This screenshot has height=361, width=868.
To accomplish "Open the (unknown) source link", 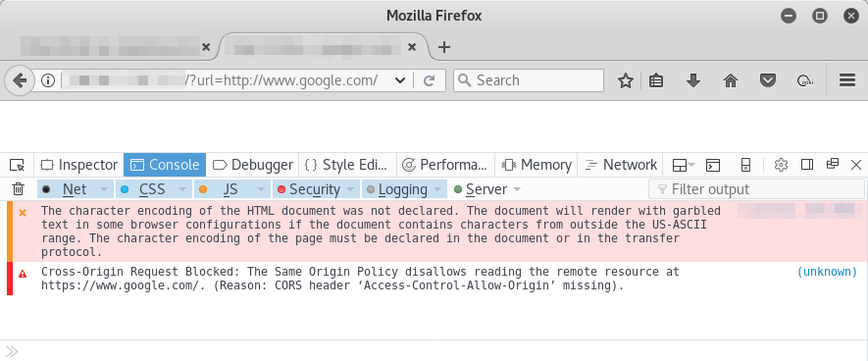I will point(827,272).
